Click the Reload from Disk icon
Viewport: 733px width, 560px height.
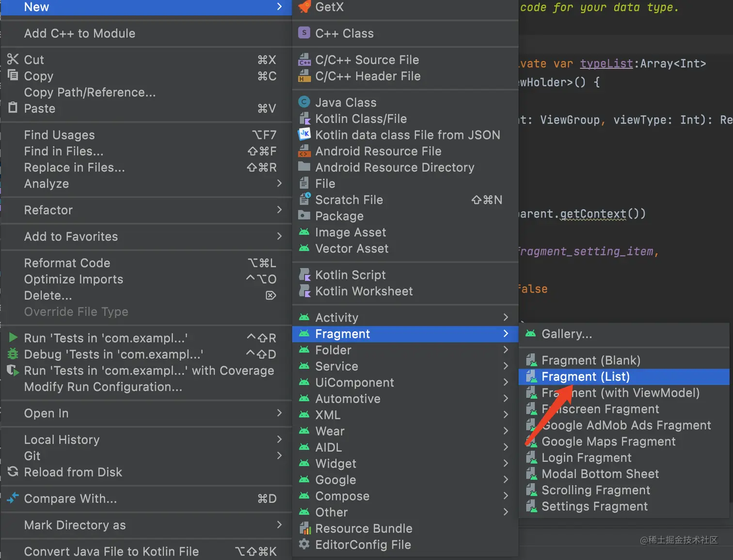[x=13, y=472]
